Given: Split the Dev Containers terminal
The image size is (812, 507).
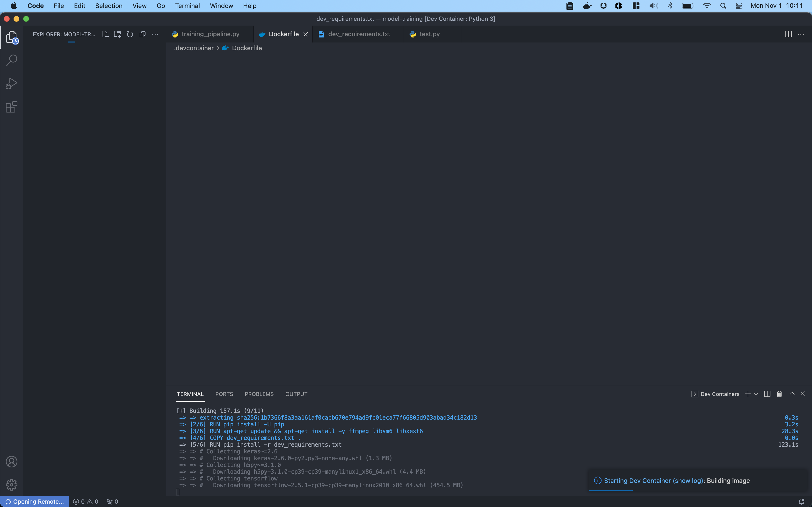Looking at the screenshot, I should point(767,394).
